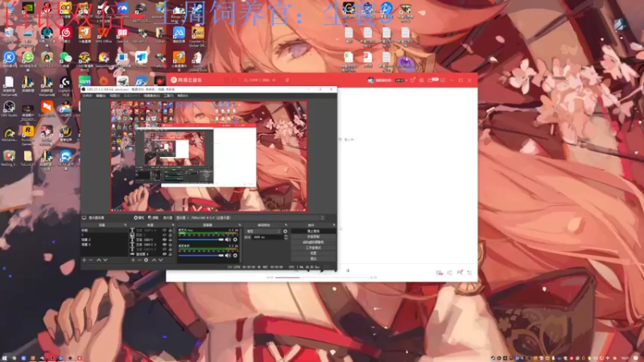The width and height of the screenshot is (644, 362).
Task: Pop out the Controls dock panel
Action: click(x=334, y=225)
